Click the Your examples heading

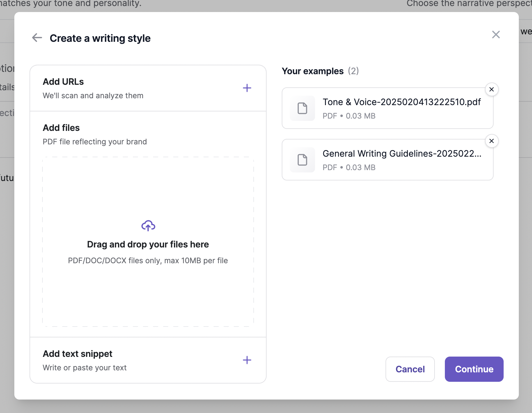click(x=312, y=71)
